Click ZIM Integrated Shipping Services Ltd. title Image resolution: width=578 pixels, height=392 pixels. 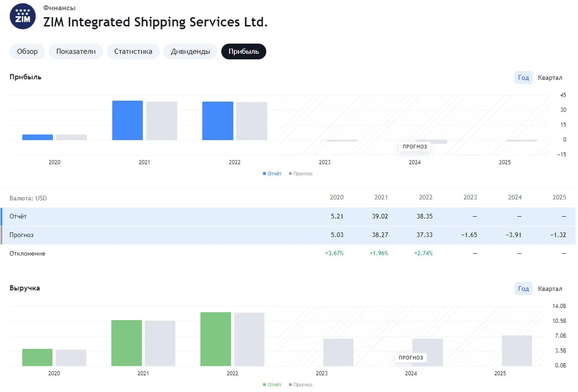pyautogui.click(x=155, y=22)
